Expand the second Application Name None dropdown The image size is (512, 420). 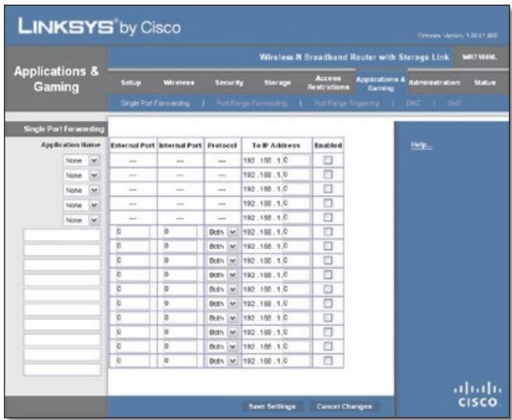[81, 175]
